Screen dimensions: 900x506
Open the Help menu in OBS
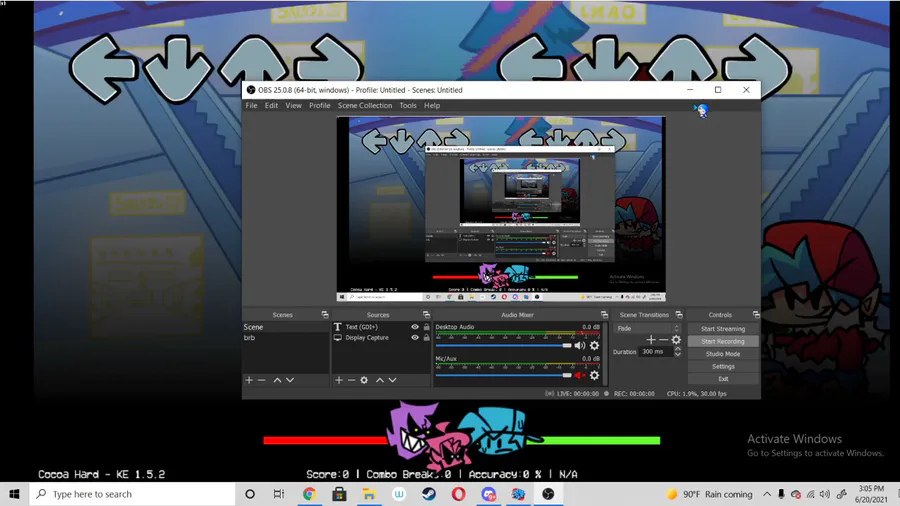click(432, 106)
